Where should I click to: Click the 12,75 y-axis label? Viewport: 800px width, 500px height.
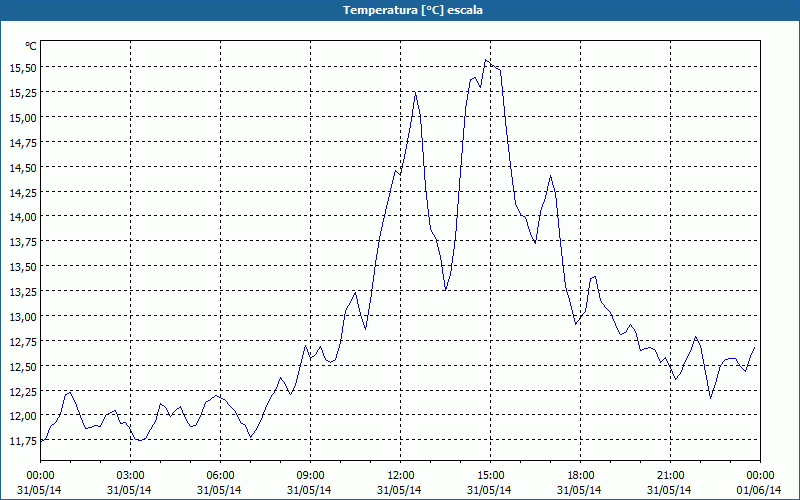click(x=23, y=341)
